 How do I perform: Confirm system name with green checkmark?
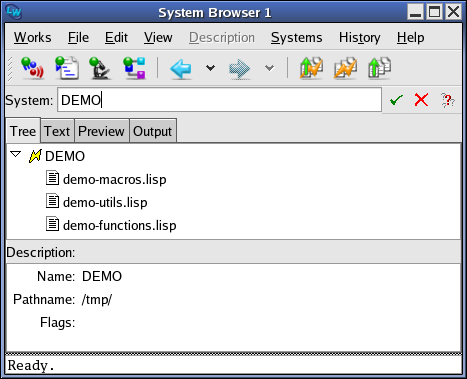pos(396,100)
